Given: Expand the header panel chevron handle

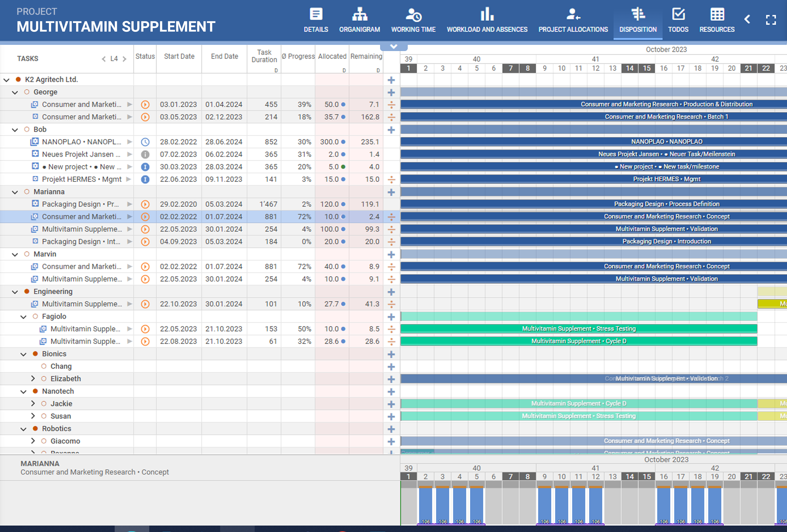Looking at the screenshot, I should pyautogui.click(x=393, y=47).
